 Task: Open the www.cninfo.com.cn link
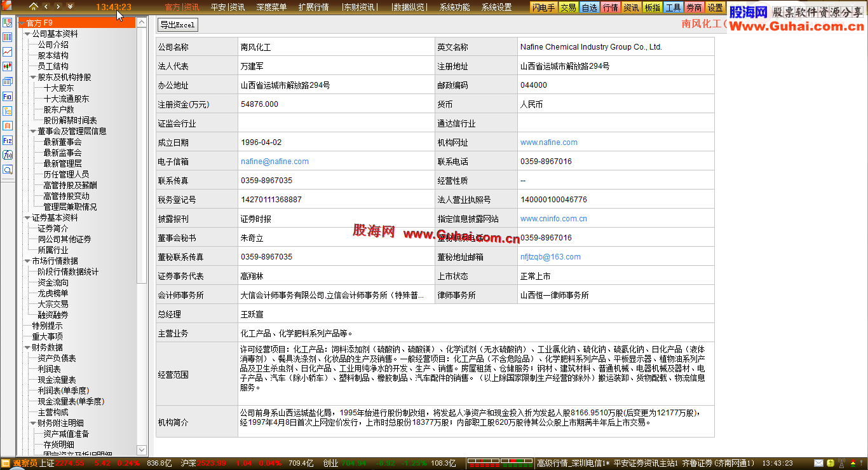(x=553, y=219)
